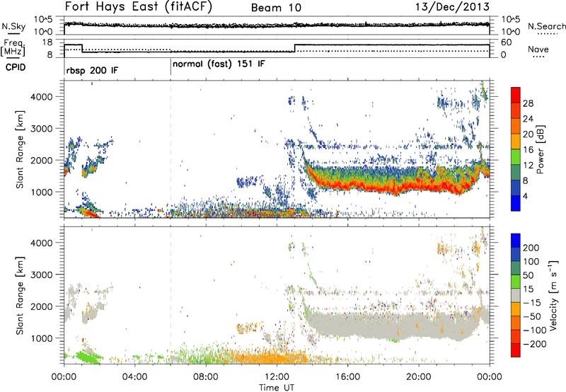The width and height of the screenshot is (566, 392).
Task: Click the "N.Sky" legend label
Action: point(13,26)
